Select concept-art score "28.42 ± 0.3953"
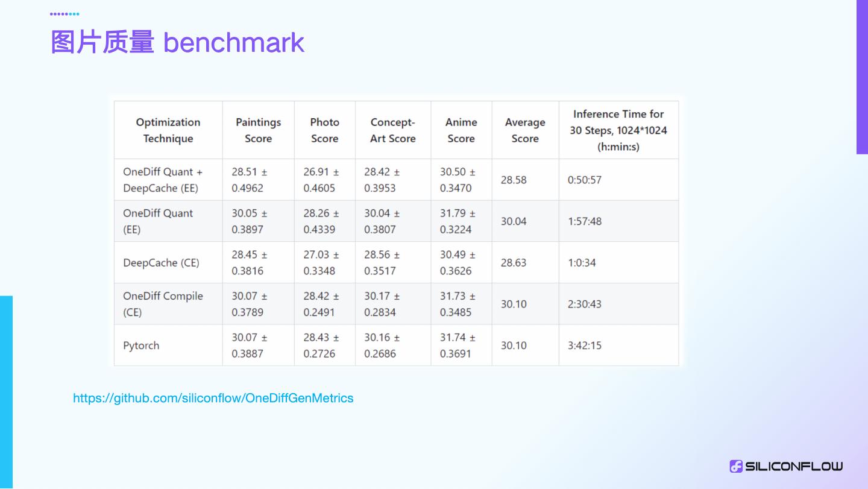 (382, 180)
